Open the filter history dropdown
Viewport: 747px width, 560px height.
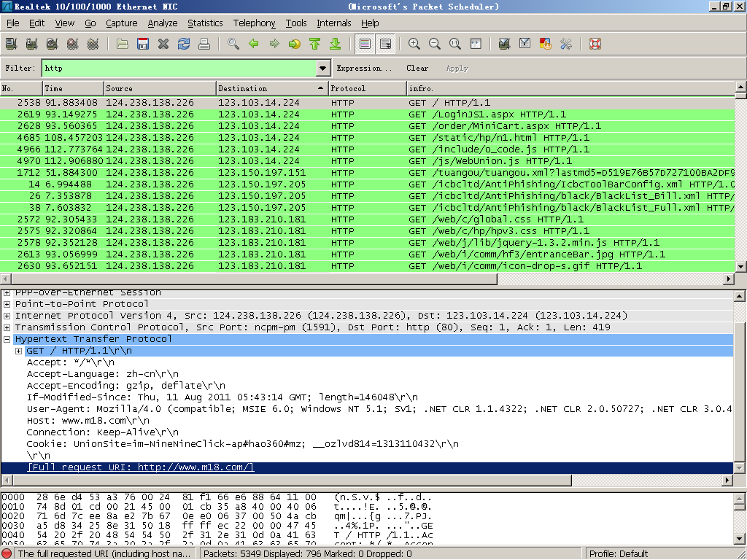[x=322, y=68]
